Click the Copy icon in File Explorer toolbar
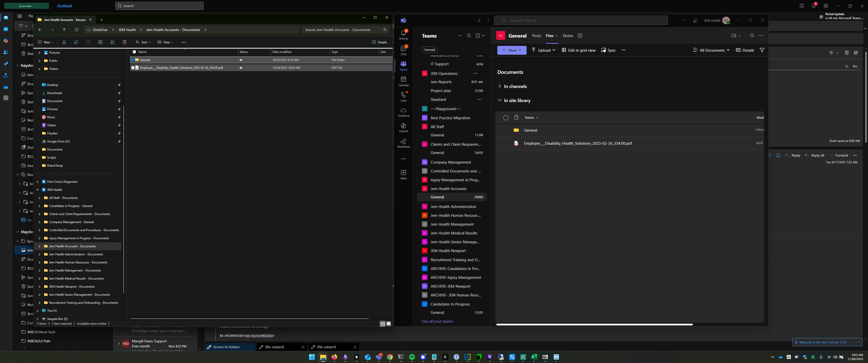The width and height of the screenshot is (868, 363). click(76, 42)
